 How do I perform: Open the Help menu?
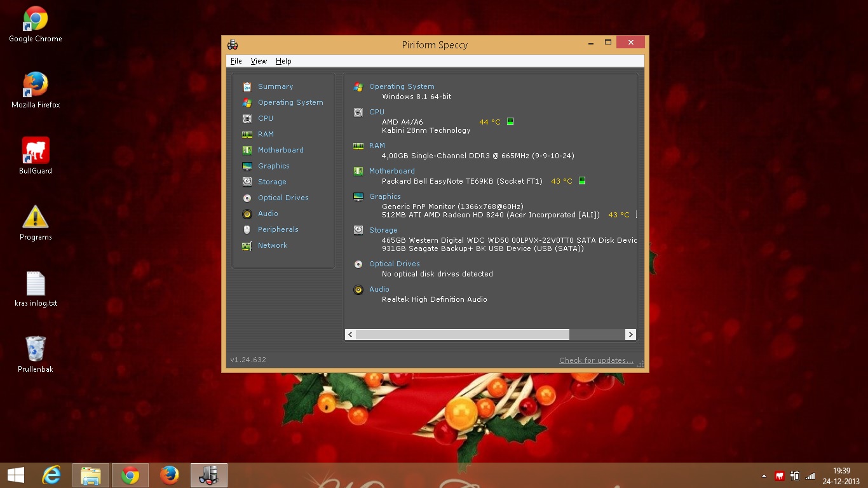(x=283, y=61)
